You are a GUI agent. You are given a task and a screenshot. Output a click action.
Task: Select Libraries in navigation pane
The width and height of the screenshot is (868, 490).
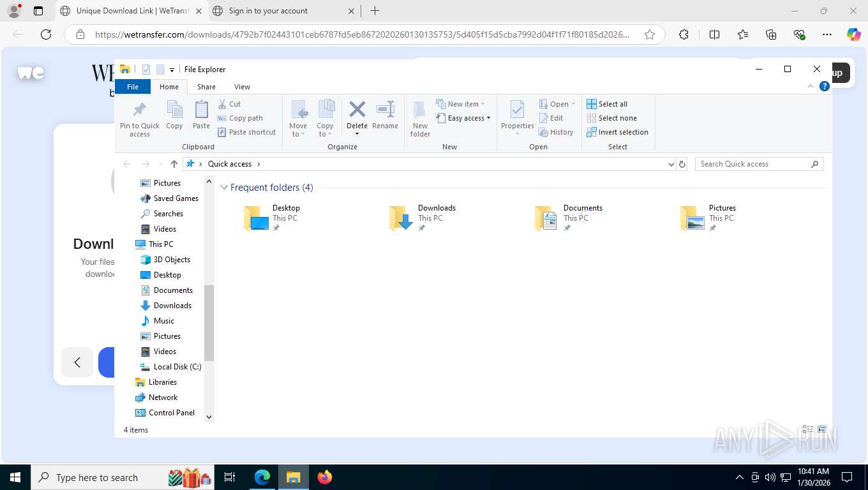pos(156,382)
